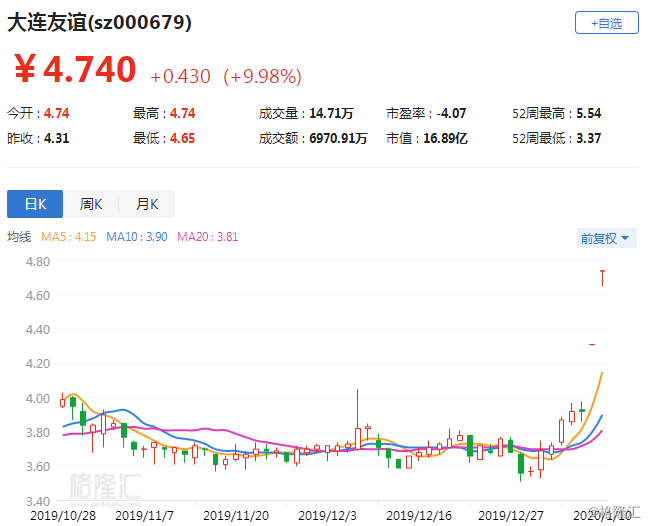The height and width of the screenshot is (526, 648).
Task: Click the 2019/11/20 date on the axis
Action: click(236, 515)
